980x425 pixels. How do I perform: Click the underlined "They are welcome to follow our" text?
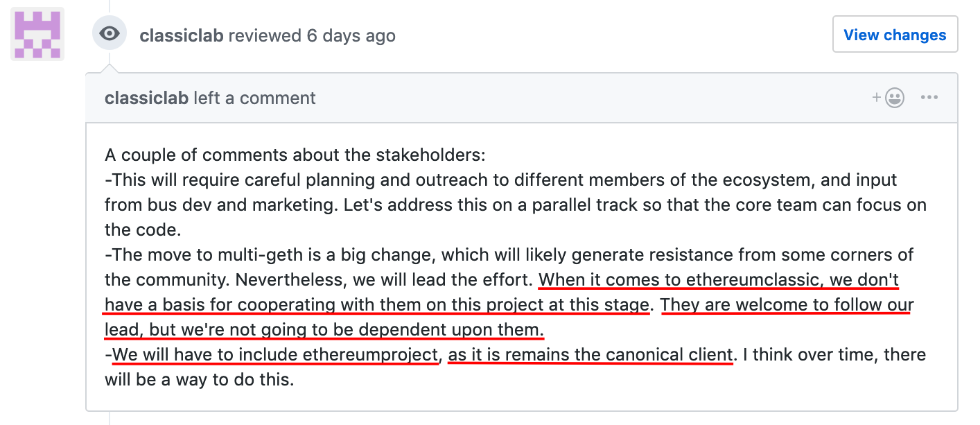[787, 305]
